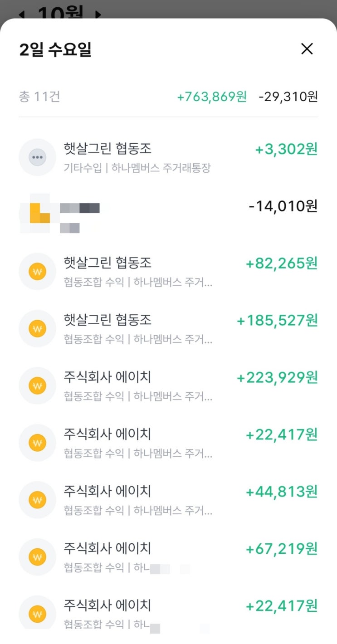Click the coin icon for +185,527원 entry
The height and width of the screenshot is (644, 337).
click(x=37, y=329)
